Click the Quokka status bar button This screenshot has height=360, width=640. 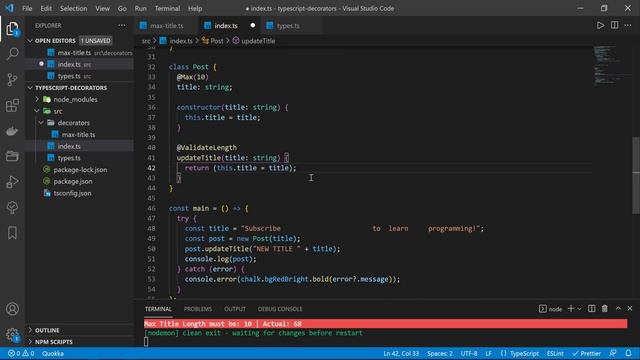[53, 353]
